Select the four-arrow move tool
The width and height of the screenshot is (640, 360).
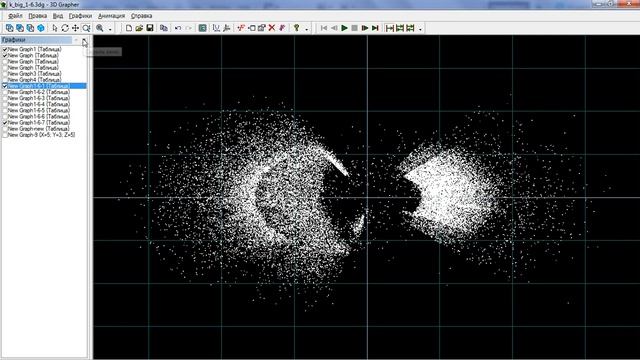76,28
